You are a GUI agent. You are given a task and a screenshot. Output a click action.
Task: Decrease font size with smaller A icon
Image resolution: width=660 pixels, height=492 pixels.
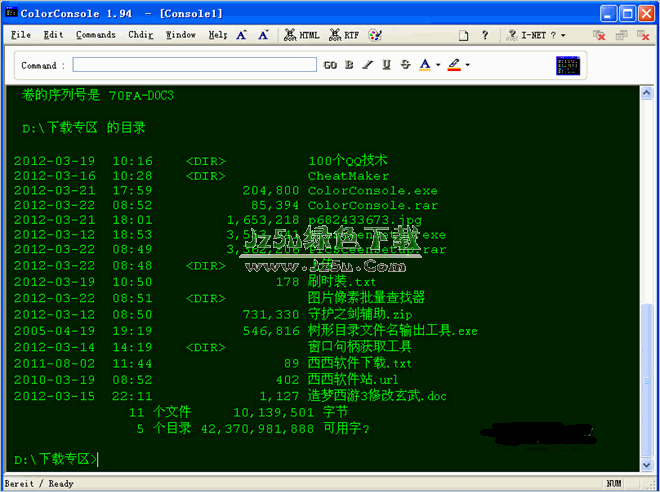[x=263, y=35]
